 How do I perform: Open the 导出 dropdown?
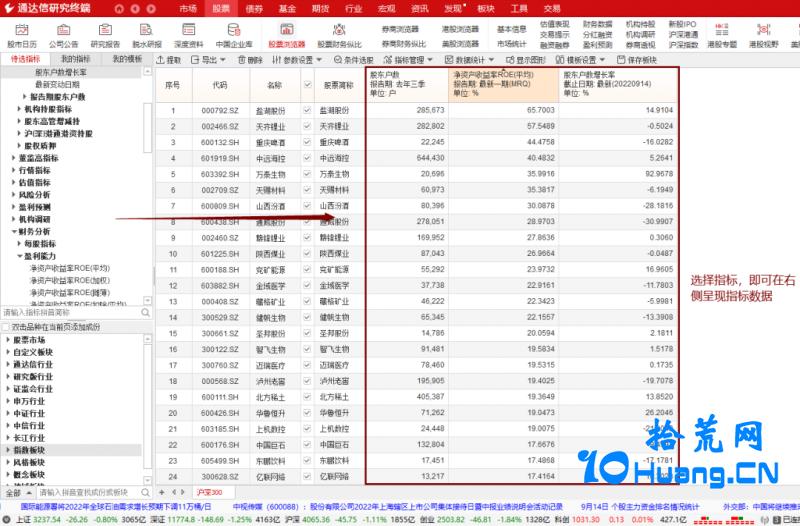pyautogui.click(x=208, y=60)
